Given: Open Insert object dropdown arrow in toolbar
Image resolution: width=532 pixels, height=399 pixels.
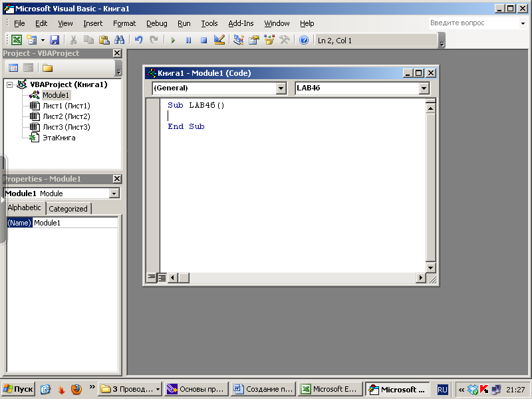Looking at the screenshot, I should [43, 40].
